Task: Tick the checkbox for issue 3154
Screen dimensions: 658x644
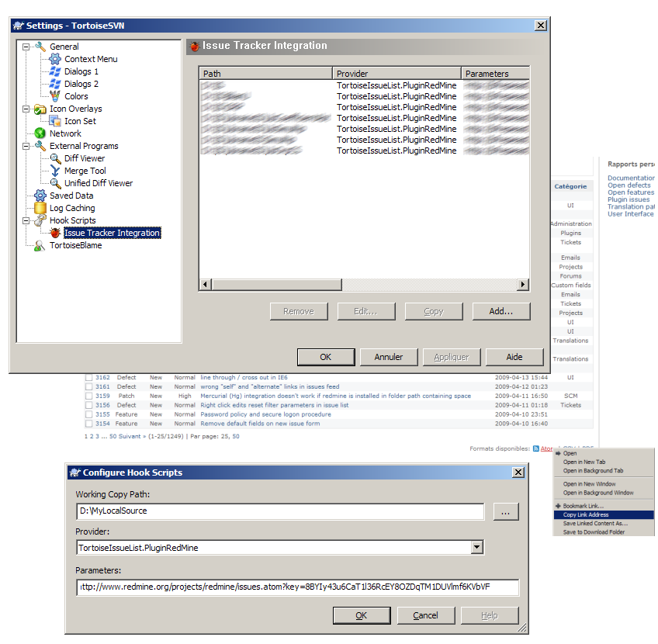Action: (88, 424)
